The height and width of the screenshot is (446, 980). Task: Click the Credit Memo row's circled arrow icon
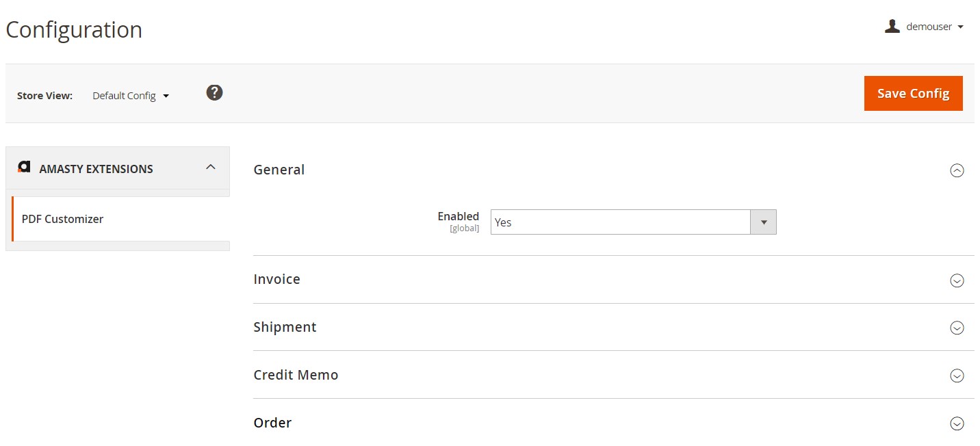[x=957, y=376]
